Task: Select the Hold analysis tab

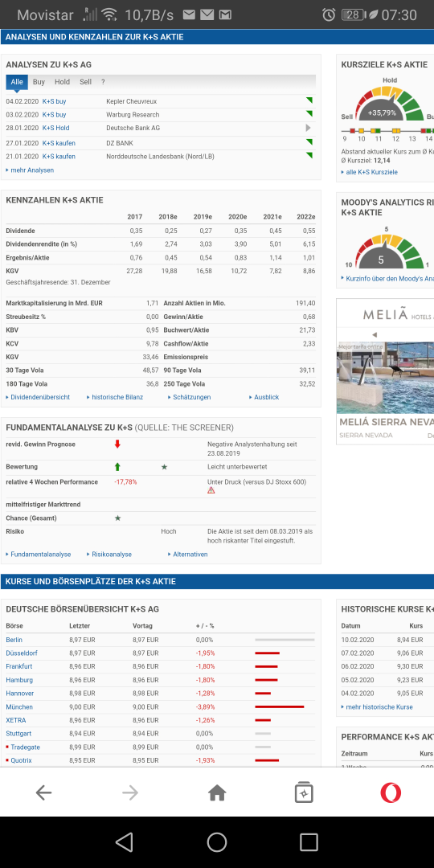Action: point(62,82)
